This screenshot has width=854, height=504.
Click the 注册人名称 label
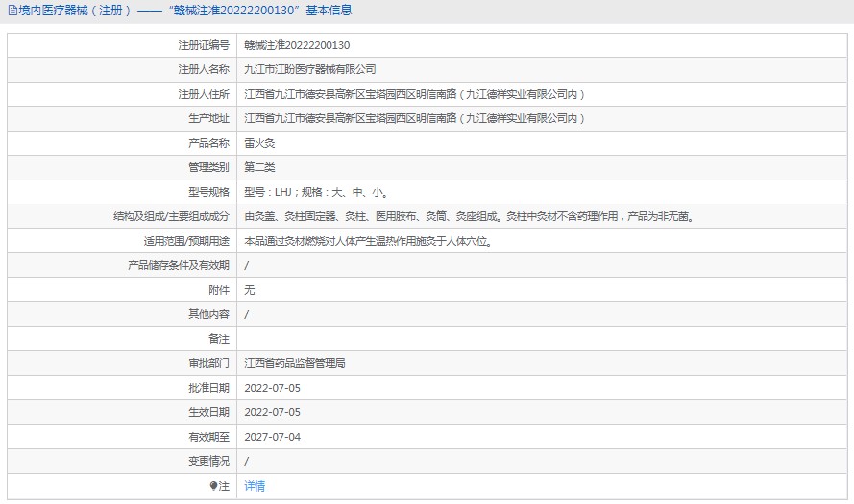coord(204,70)
